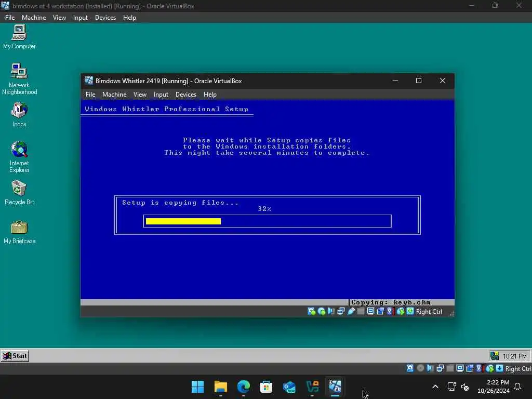
Task: Click recording icon in Whistler status bar
Action: pyautogui.click(x=381, y=312)
